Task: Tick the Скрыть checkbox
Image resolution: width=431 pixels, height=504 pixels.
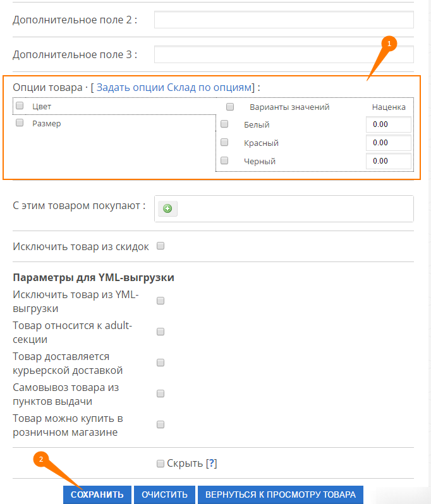Action: pyautogui.click(x=160, y=464)
